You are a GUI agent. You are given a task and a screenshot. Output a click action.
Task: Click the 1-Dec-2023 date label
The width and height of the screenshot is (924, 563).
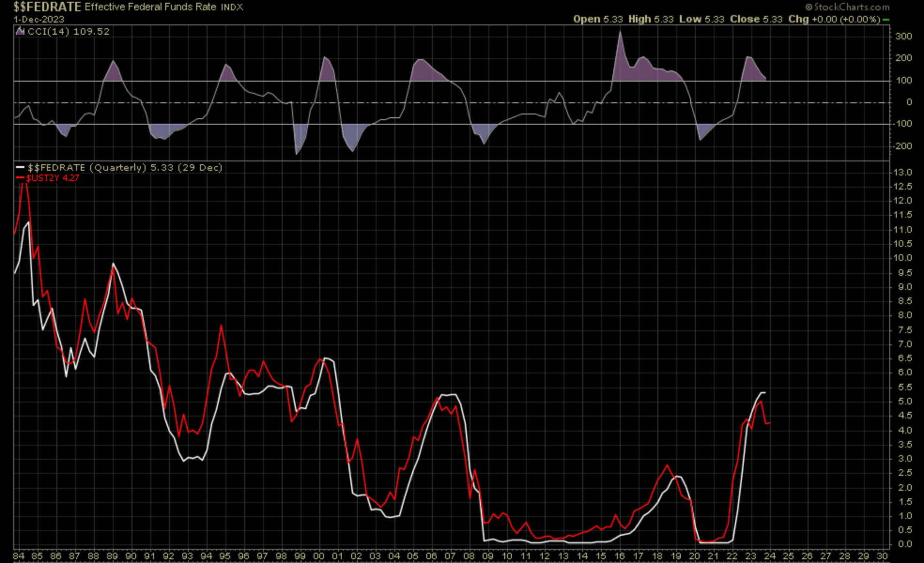(x=39, y=20)
